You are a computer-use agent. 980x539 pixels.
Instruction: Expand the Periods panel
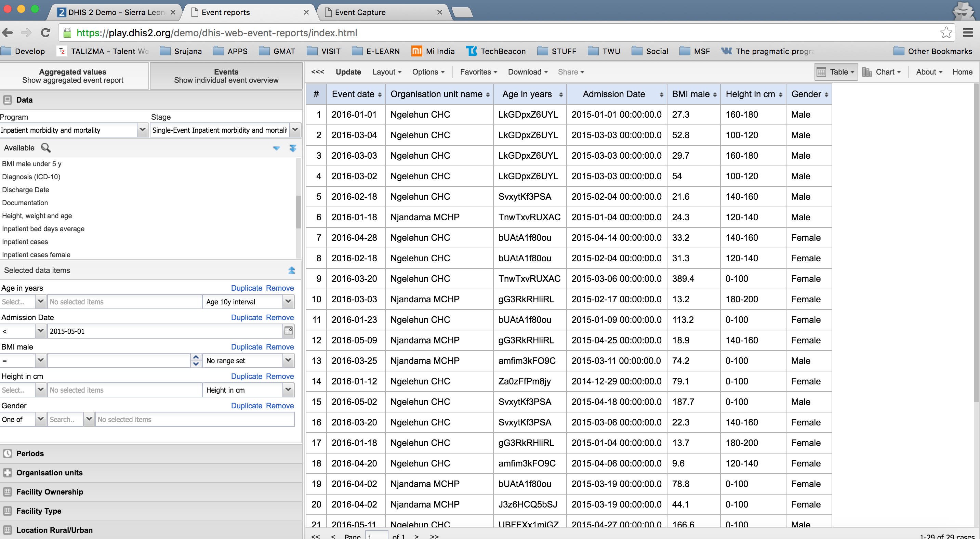tap(30, 453)
